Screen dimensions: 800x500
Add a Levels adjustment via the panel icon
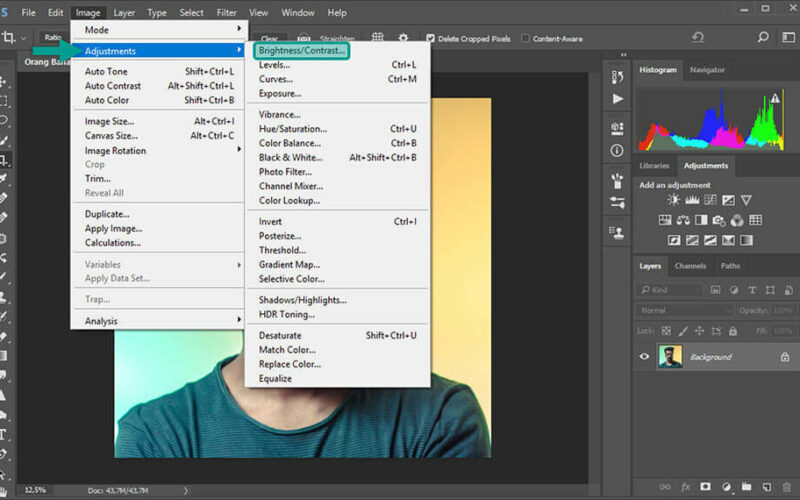692,200
